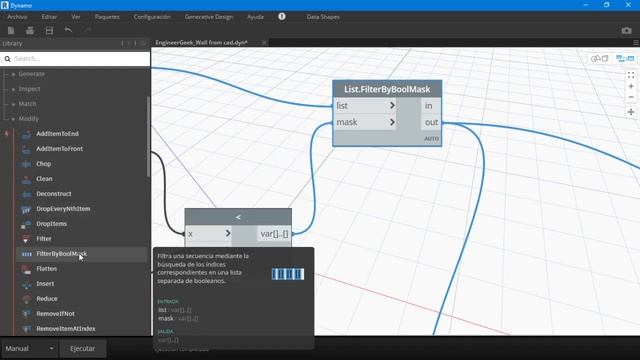
Task: Select DropItems in the library list
Action: coord(51,224)
